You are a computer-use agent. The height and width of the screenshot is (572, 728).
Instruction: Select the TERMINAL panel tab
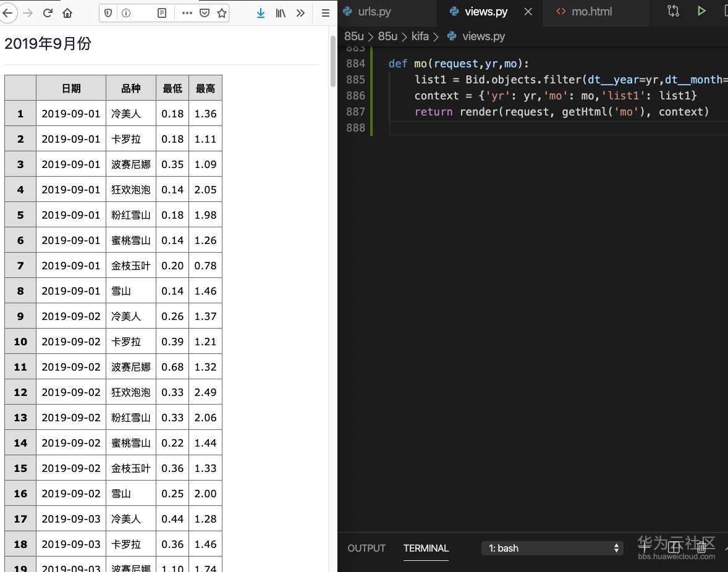pyautogui.click(x=426, y=548)
